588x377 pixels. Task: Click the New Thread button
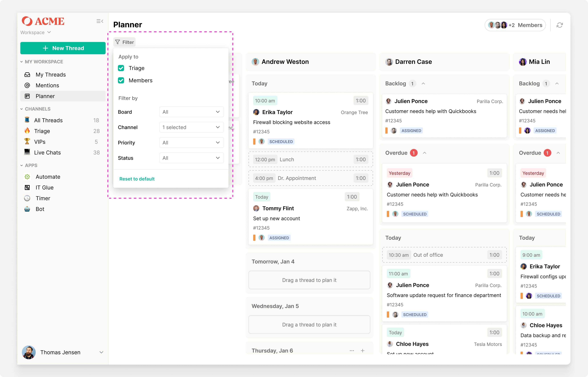tap(63, 48)
